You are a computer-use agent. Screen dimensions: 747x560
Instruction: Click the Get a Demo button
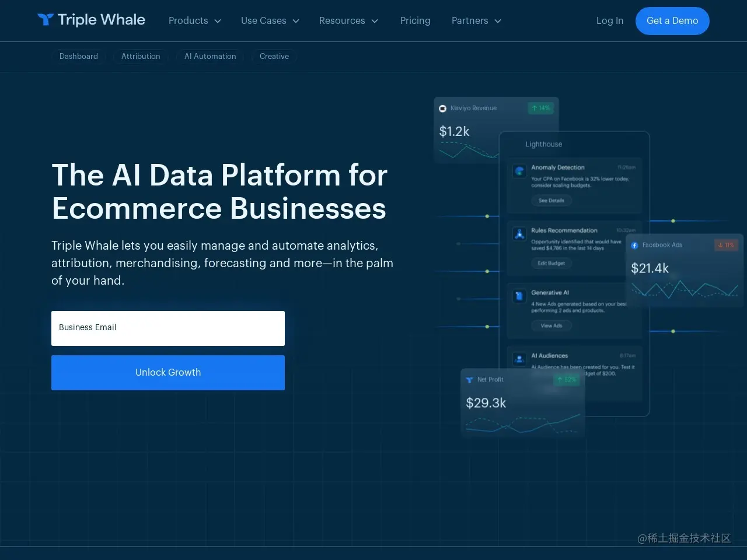672,21
